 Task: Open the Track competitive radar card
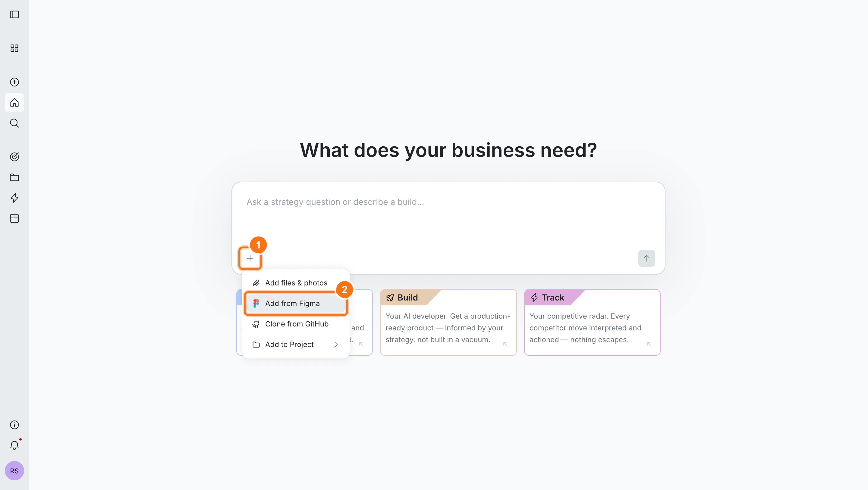(592, 322)
